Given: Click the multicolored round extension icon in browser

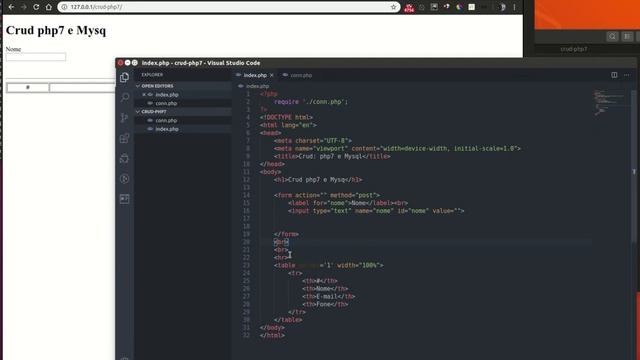Looking at the screenshot, I should [x=459, y=7].
